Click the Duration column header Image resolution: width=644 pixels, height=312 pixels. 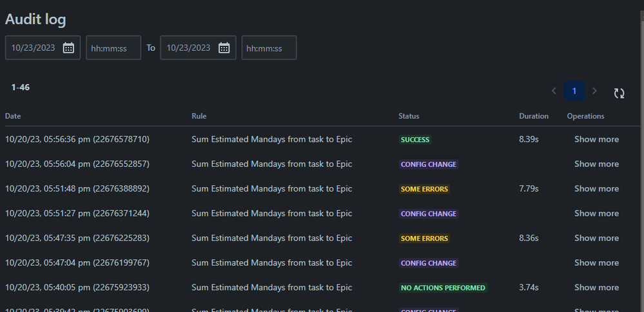pyautogui.click(x=534, y=116)
